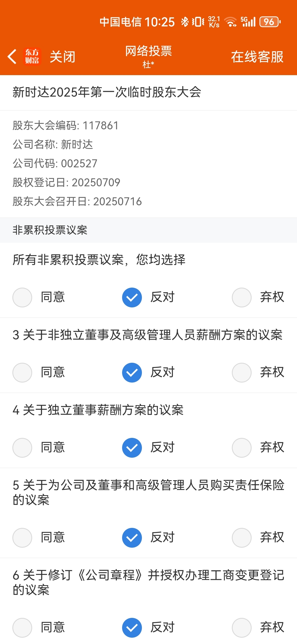Screen dimensions: 297x644
Task: Tap the 网络投票 page title
Action: tap(148, 51)
